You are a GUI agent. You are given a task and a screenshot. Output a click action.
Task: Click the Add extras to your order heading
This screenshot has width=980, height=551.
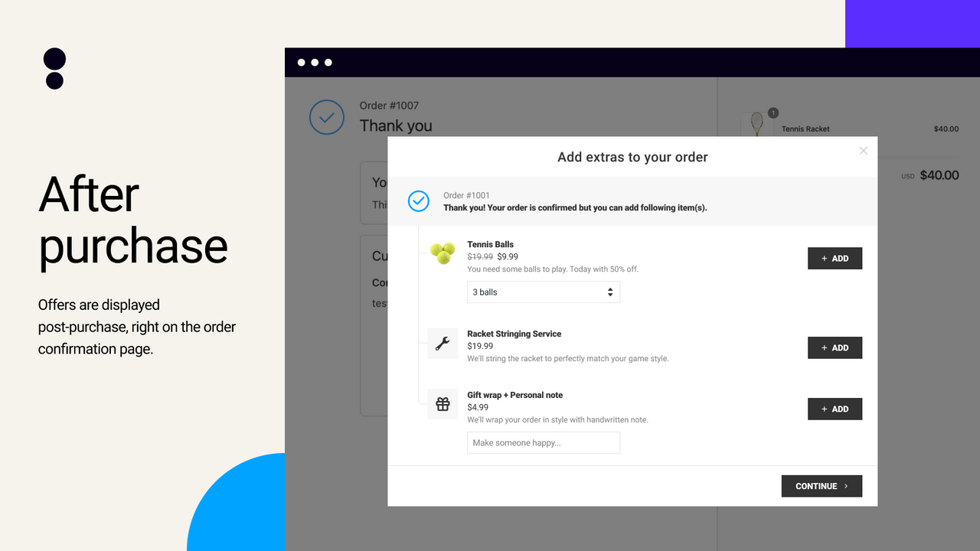632,157
